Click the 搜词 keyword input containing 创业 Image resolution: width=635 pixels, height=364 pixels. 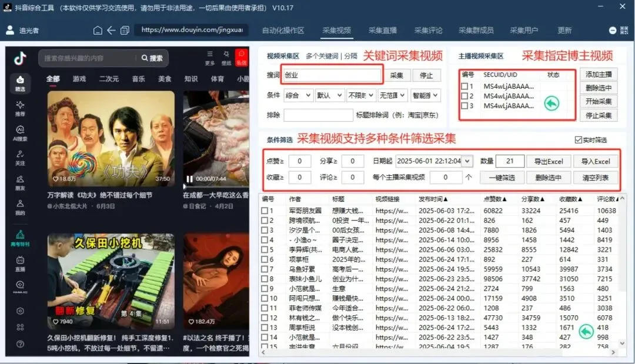332,75
